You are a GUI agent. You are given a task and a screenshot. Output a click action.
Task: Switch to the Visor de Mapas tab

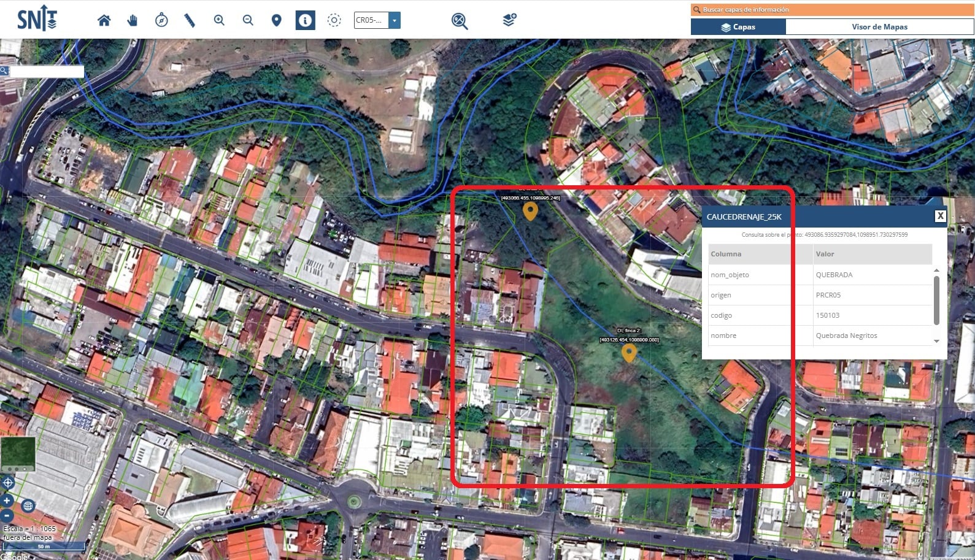[x=879, y=27]
